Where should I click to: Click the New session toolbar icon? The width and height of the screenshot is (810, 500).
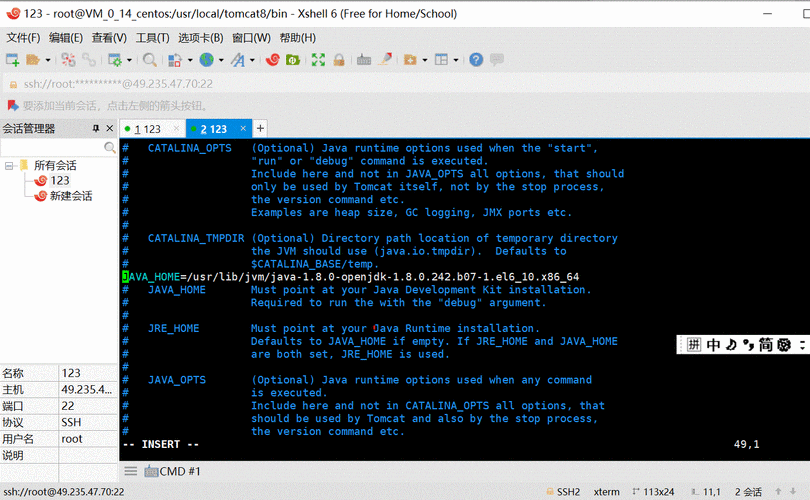tap(12, 60)
